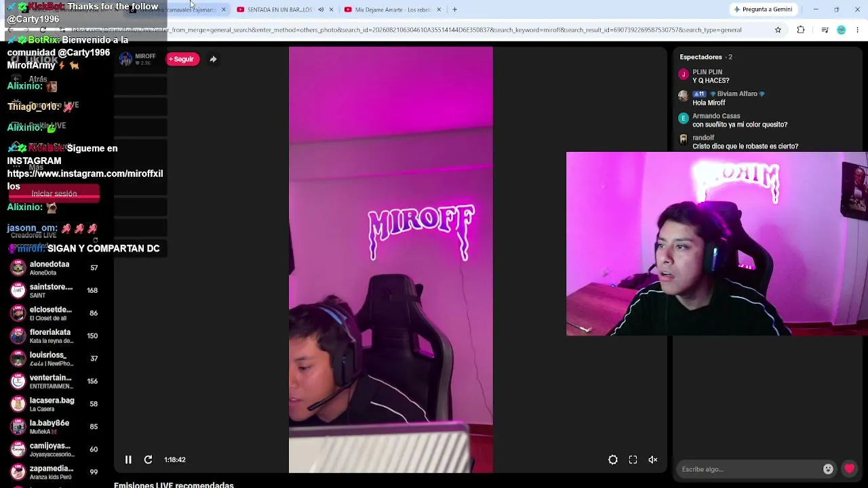Screen dimensions: 868x488
Task: Switch the player to fullscreen mode
Action: point(633,460)
